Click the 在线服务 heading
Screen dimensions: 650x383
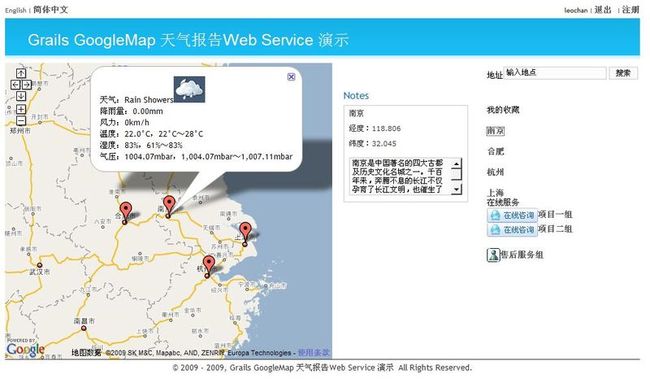click(503, 202)
